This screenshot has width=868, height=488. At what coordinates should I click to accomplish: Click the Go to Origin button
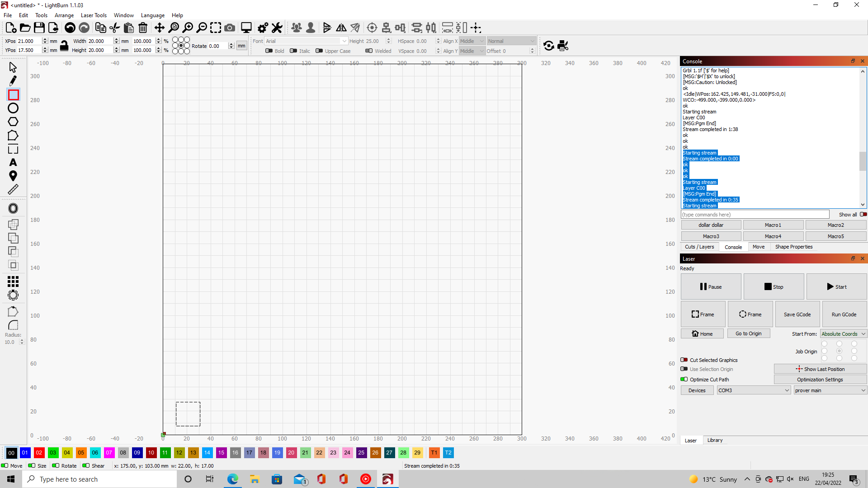[749, 333]
